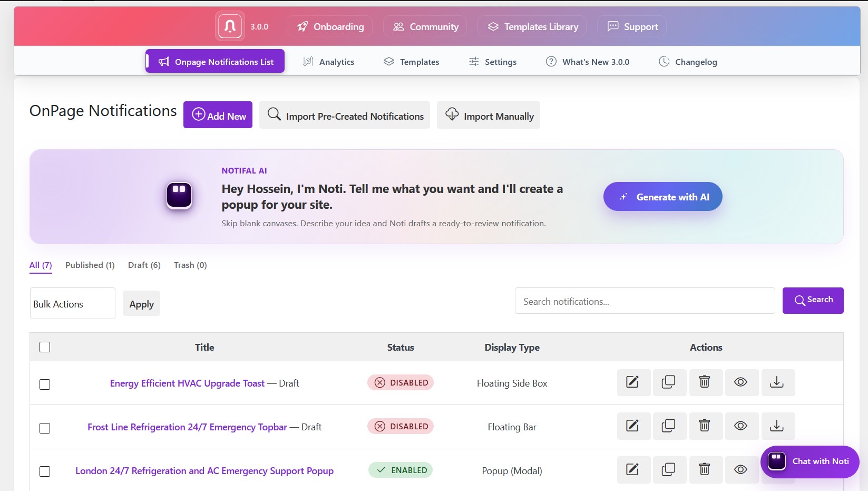Preview the Frost Line Refrigeration Topbar
This screenshot has height=491, width=868.
(x=742, y=426)
